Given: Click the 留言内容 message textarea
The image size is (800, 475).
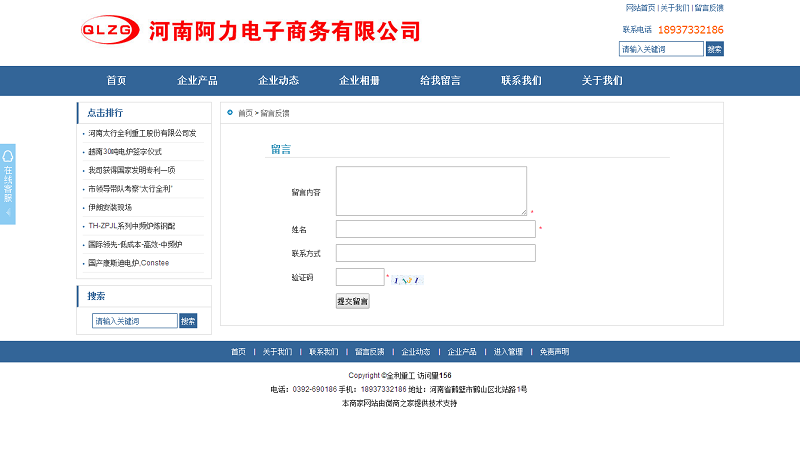Looking at the screenshot, I should click(431, 190).
